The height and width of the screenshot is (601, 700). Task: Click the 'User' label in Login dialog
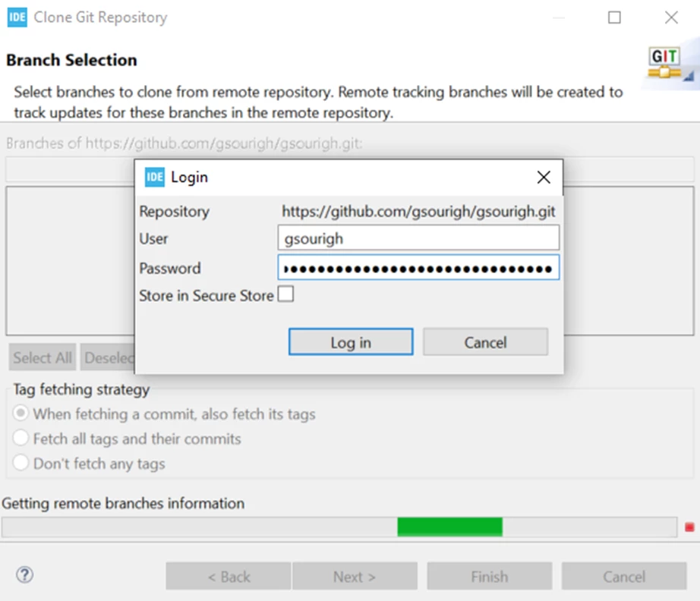point(153,239)
